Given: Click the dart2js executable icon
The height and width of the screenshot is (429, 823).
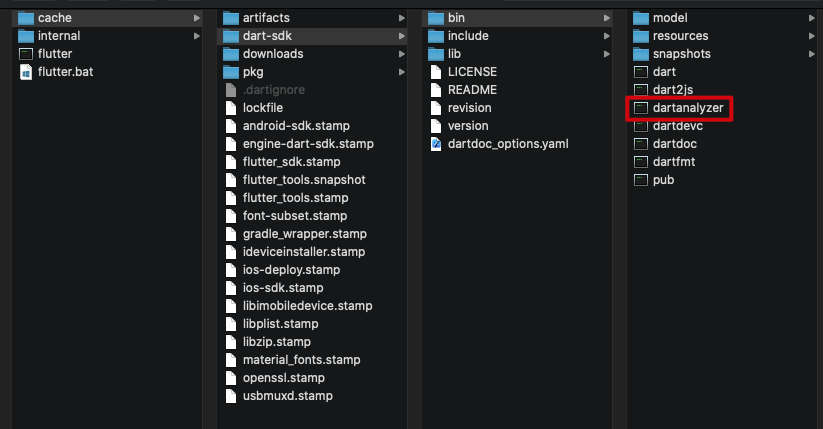Looking at the screenshot, I should (641, 90).
